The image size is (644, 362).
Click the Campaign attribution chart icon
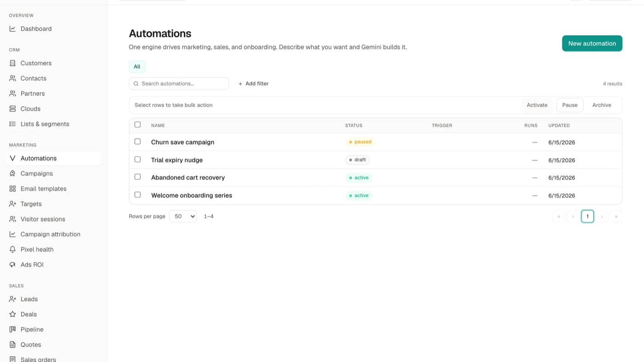pos(12,234)
